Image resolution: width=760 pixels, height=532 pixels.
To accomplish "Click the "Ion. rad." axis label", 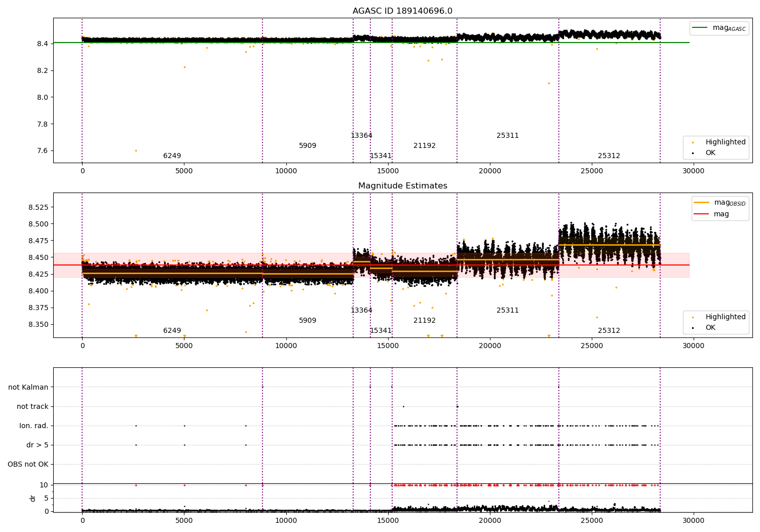I will point(34,426).
